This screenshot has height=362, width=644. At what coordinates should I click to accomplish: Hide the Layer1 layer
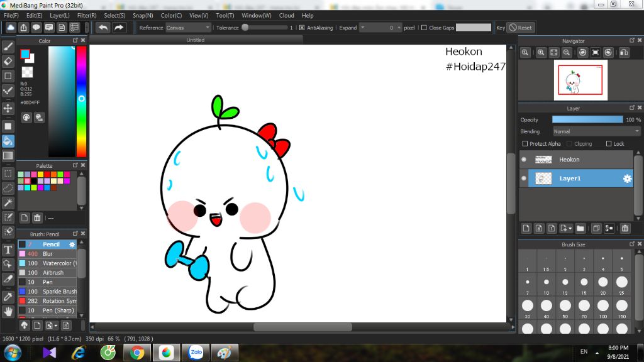tap(524, 178)
